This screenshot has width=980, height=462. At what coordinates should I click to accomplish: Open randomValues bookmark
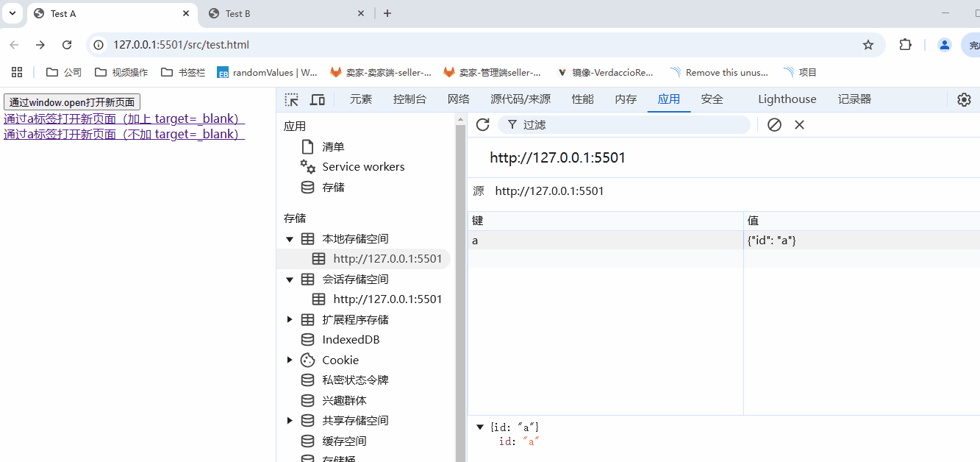click(x=268, y=72)
